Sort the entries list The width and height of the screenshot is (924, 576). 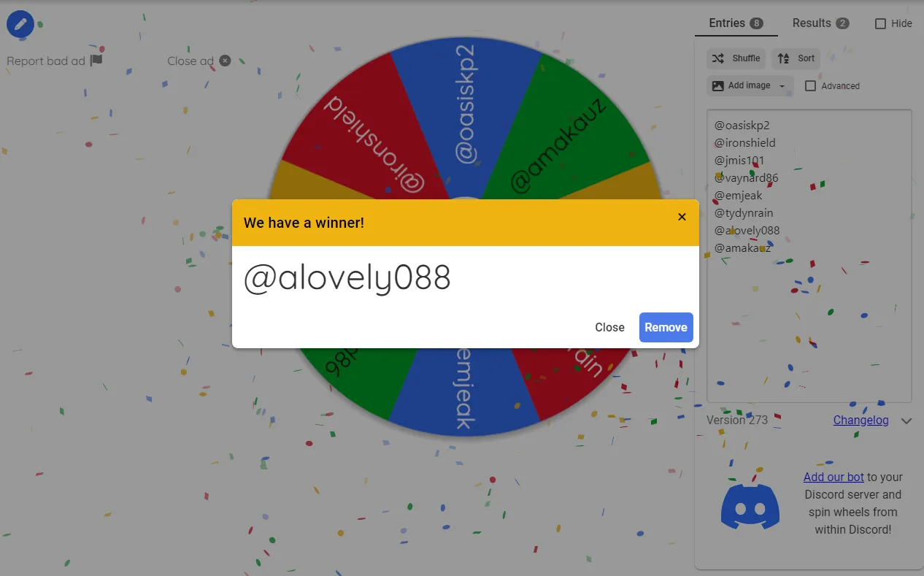[796, 58]
